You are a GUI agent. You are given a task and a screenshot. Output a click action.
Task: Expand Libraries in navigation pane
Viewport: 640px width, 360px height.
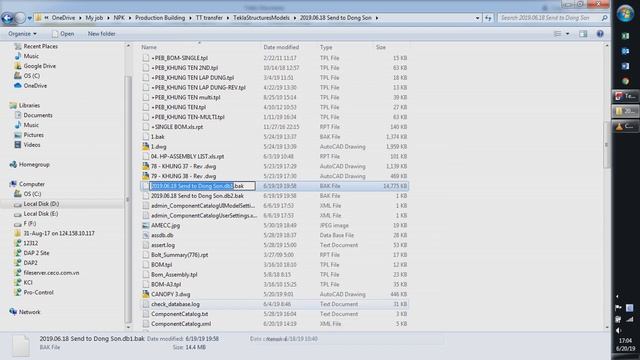click(x=29, y=105)
